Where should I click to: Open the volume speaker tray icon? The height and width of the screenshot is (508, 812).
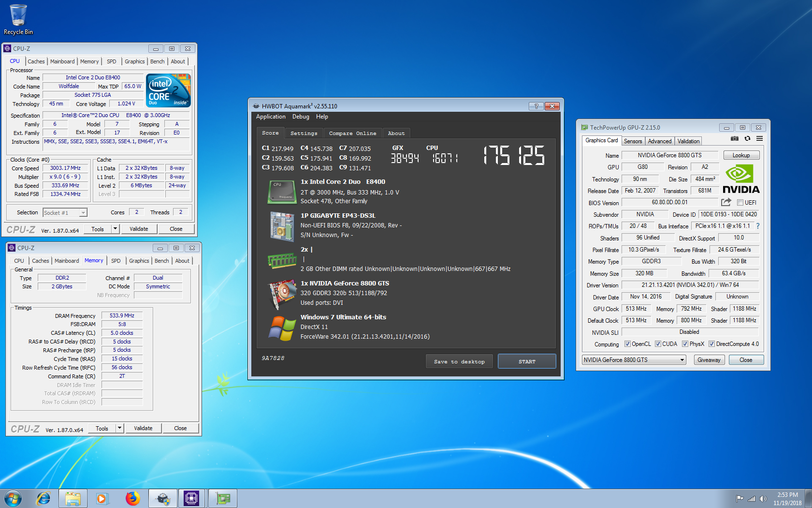[763, 499]
